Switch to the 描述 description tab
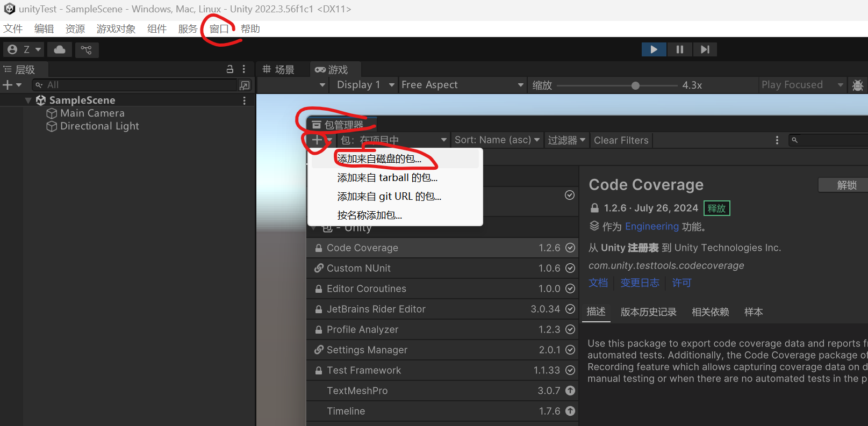This screenshot has height=426, width=868. [596, 312]
